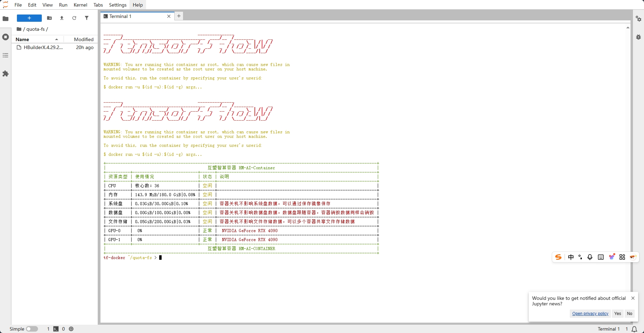This screenshot has height=333, width=644.
Task: Open the Run menu
Action: (x=63, y=5)
